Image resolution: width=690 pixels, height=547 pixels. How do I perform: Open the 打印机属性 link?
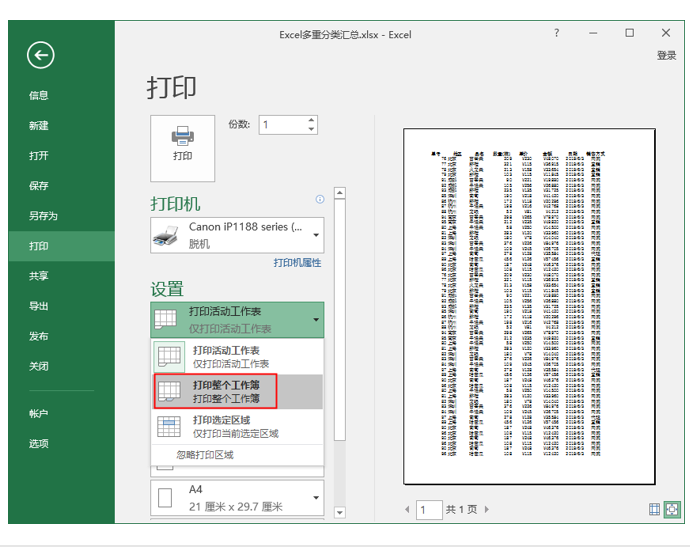[x=297, y=263]
